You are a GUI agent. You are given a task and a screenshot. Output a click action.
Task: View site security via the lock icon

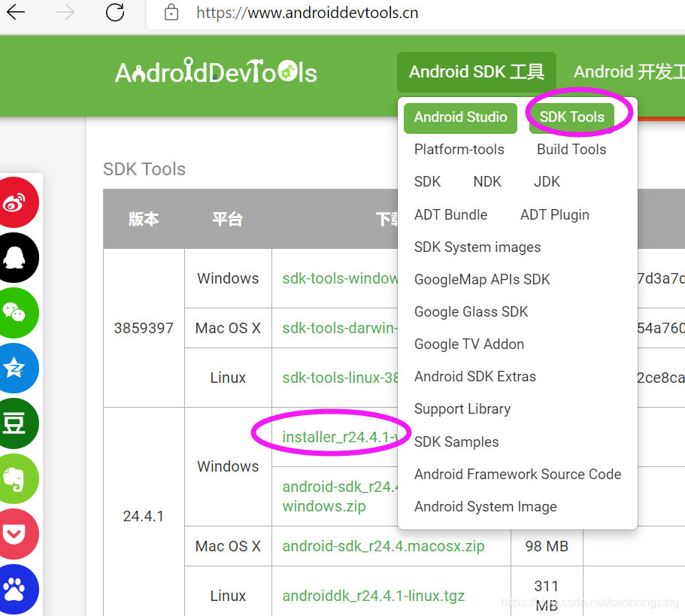click(x=171, y=12)
